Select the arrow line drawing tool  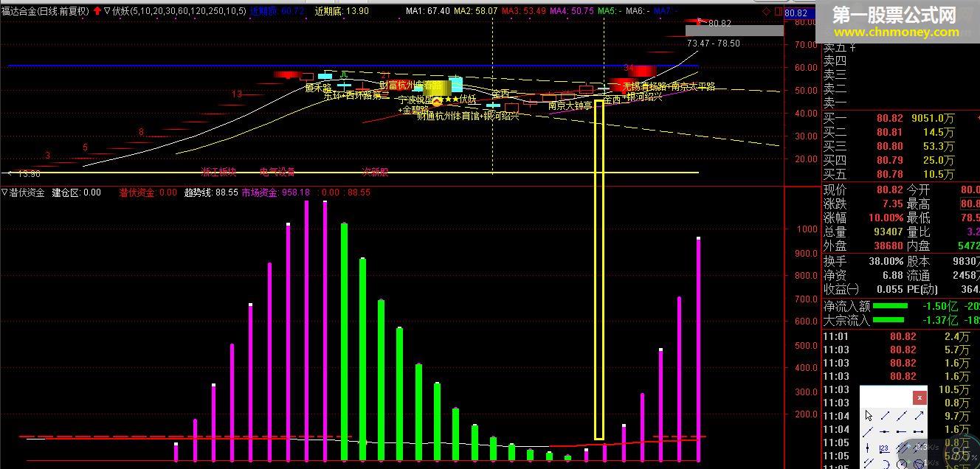click(x=919, y=416)
